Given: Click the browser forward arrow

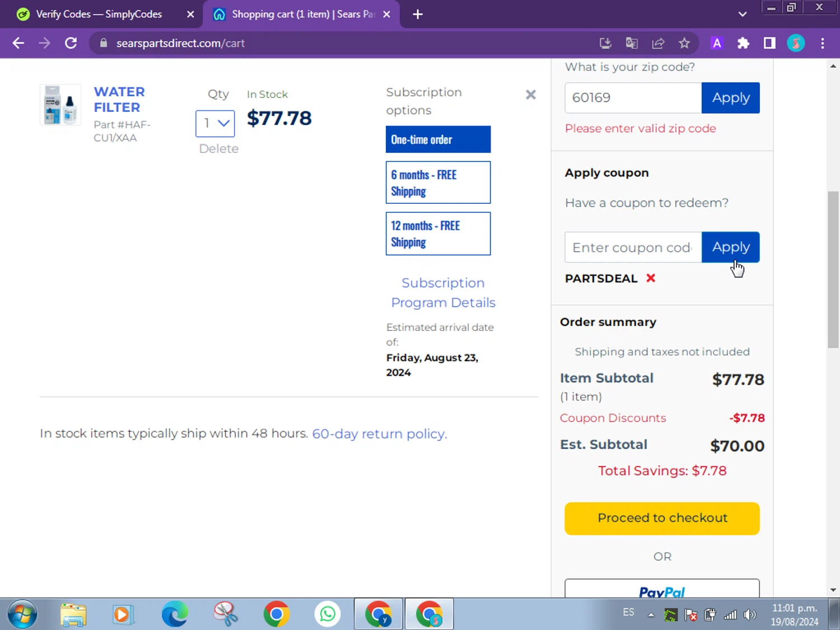Looking at the screenshot, I should click(x=44, y=43).
